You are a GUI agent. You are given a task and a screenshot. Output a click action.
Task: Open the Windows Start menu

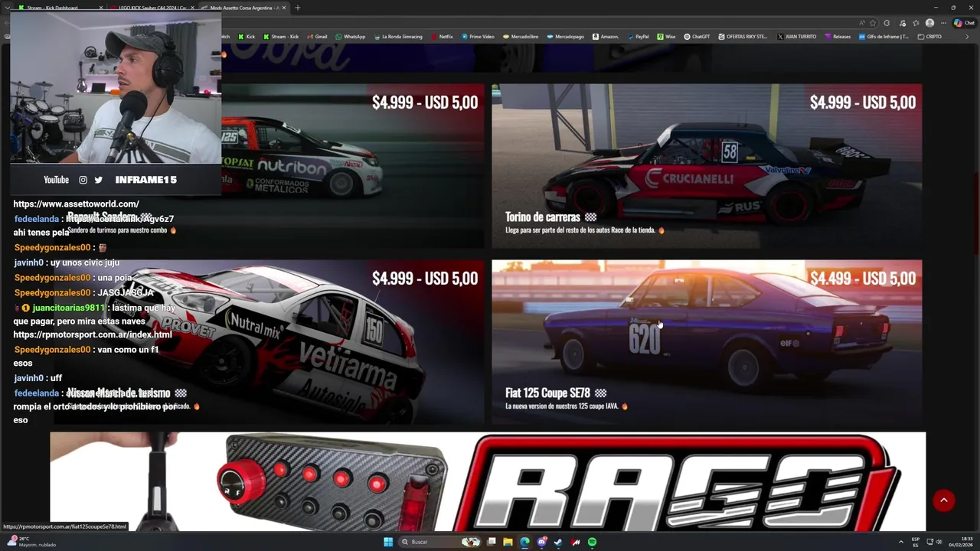[388, 542]
